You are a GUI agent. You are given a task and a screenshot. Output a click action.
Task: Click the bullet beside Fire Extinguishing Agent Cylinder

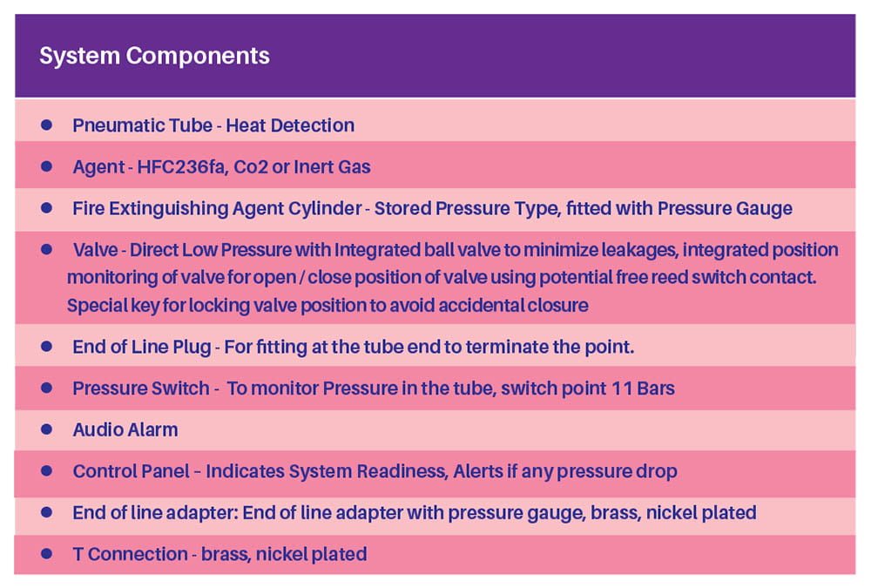pos(47,208)
